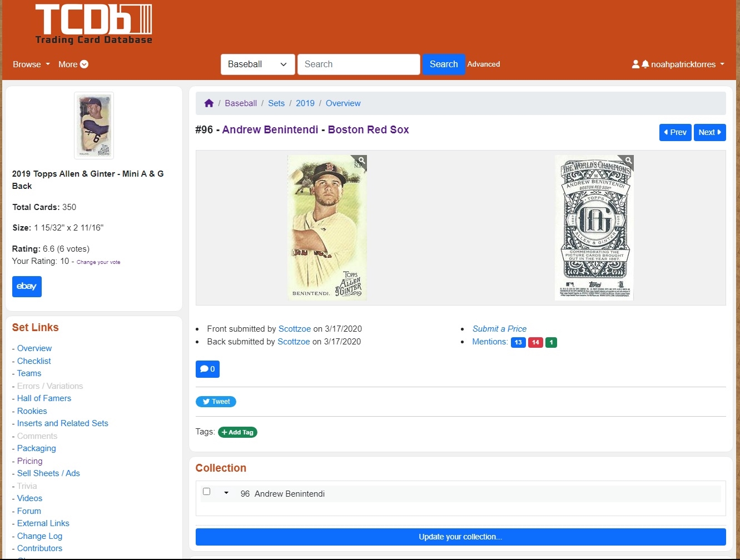Viewport: 740px width, 560px height.
Task: Open the Baseball sport selector
Action: coord(257,64)
